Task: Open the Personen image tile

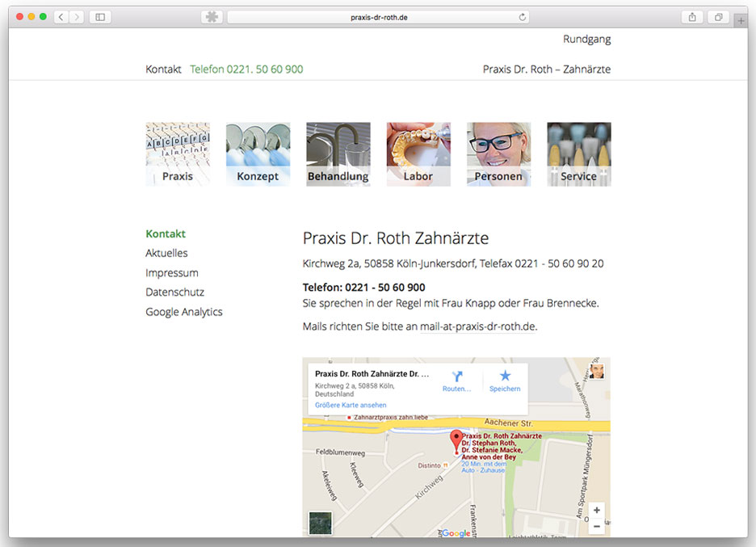Action: point(498,154)
